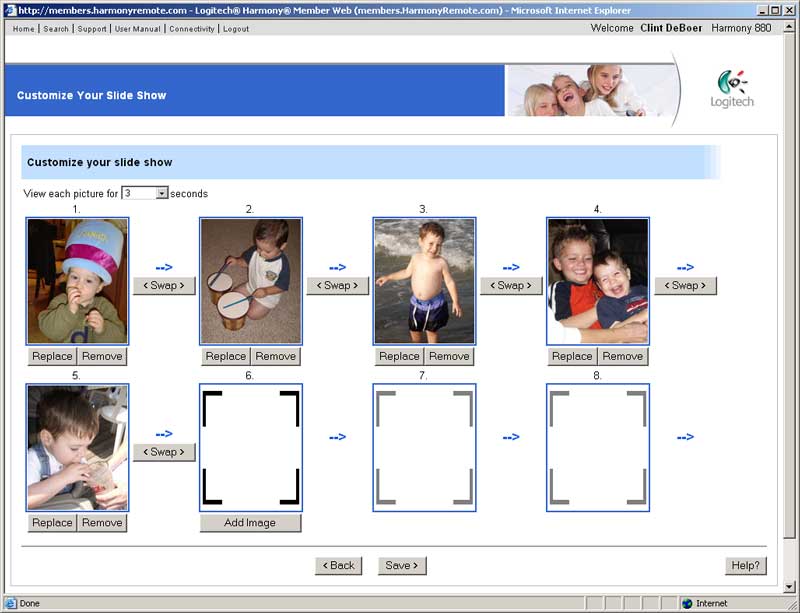800x613 pixels.
Task: Swap pictures 1 and 2
Action: pyautogui.click(x=164, y=285)
